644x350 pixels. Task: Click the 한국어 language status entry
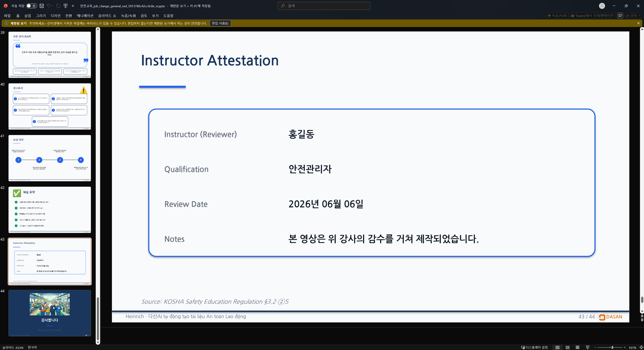click(32, 347)
